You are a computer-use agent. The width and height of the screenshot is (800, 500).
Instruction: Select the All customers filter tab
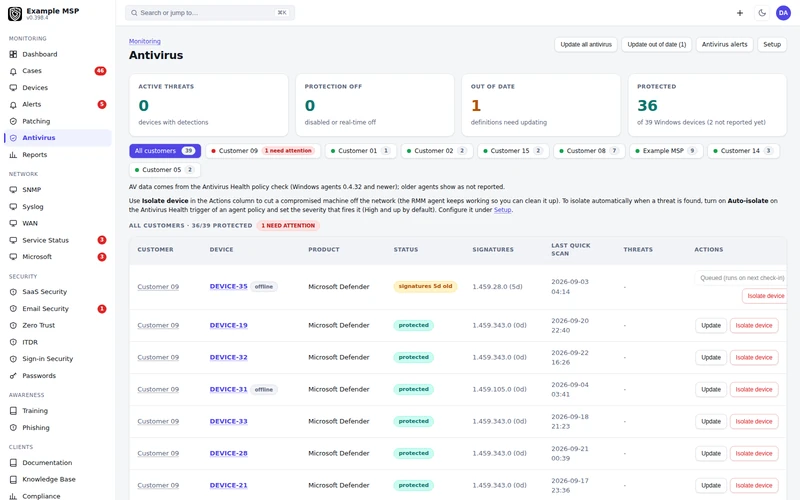tap(165, 151)
